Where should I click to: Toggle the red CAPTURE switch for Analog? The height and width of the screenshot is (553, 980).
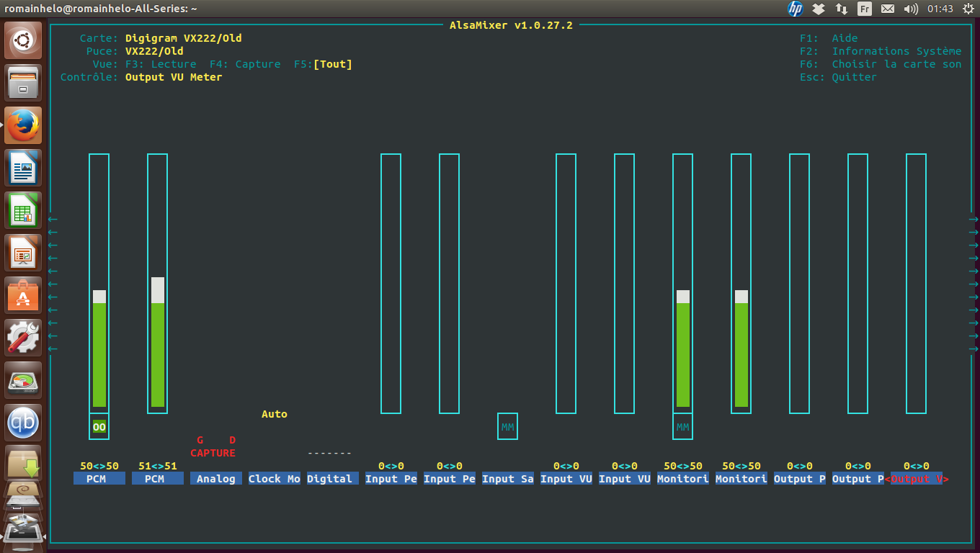click(x=213, y=453)
